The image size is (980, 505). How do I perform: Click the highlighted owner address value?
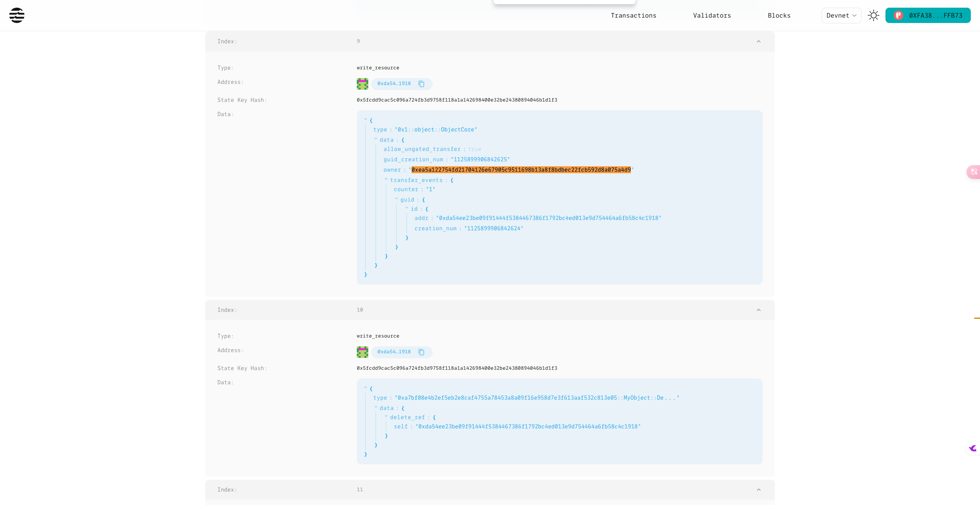521,170
